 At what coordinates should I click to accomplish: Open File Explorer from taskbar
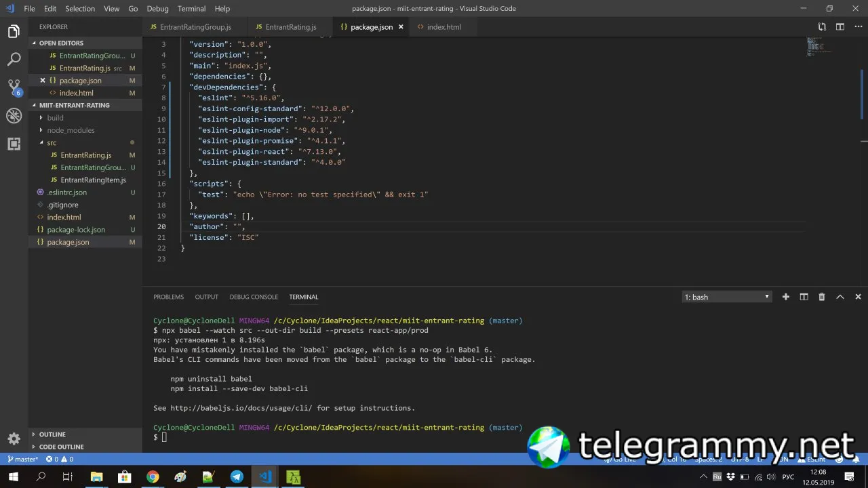[x=96, y=477]
